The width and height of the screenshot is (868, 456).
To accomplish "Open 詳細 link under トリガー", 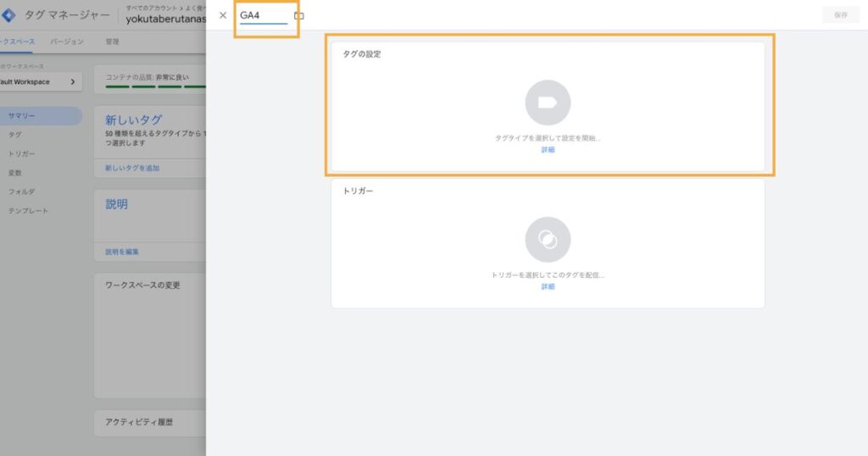I will click(x=548, y=286).
